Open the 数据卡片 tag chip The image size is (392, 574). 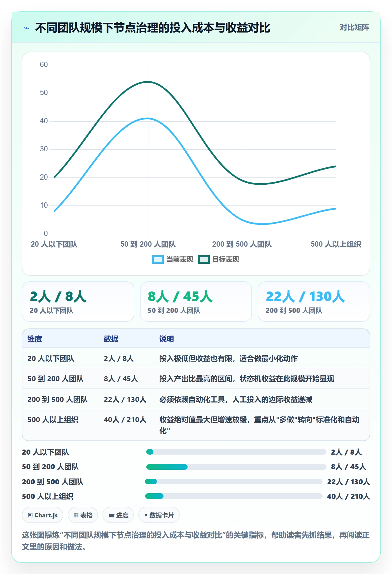click(x=159, y=515)
